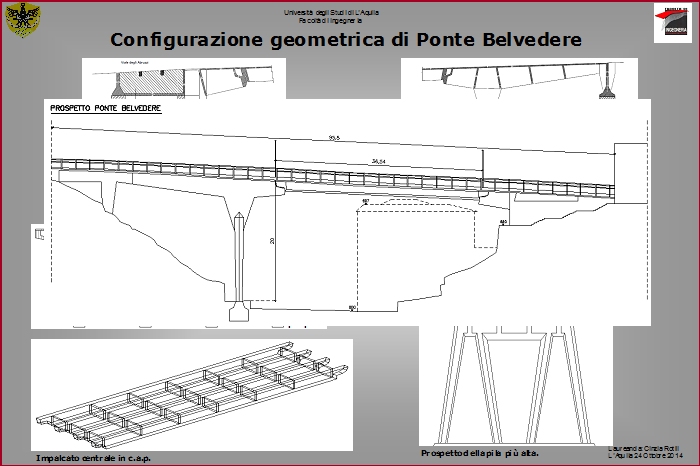
Task: Click the 'Prospetto della pila più alta' caption
Action: (480, 453)
